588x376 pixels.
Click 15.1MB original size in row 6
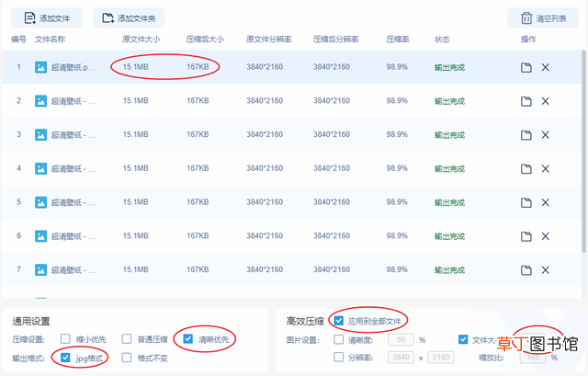tap(135, 236)
